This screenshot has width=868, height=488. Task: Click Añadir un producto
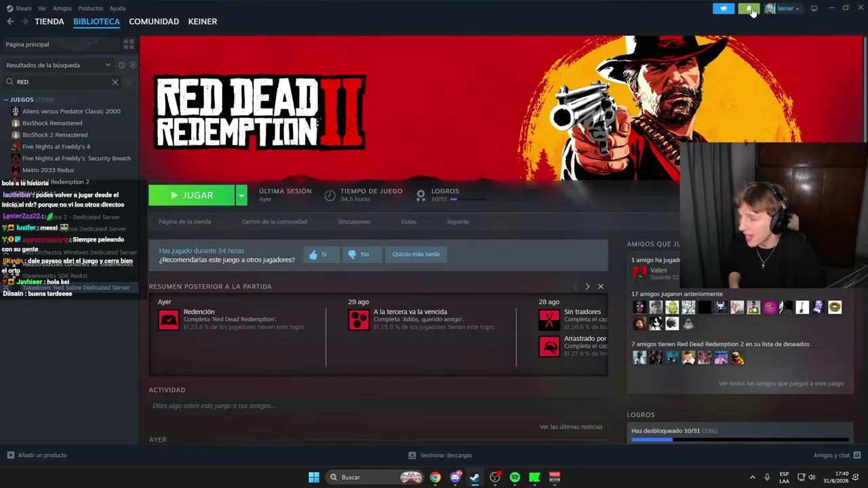(37, 455)
